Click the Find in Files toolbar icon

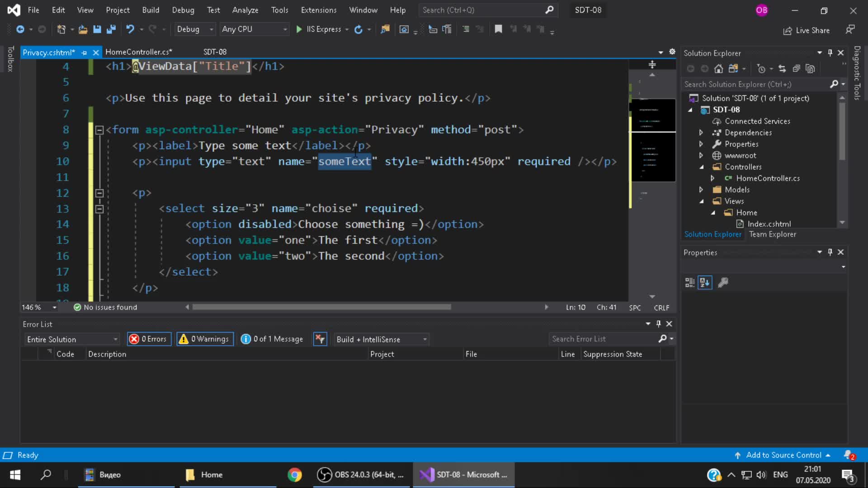(x=385, y=29)
